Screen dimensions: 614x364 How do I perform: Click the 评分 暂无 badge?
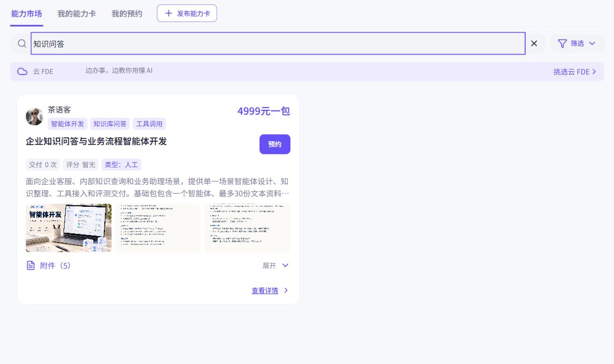[x=81, y=164]
